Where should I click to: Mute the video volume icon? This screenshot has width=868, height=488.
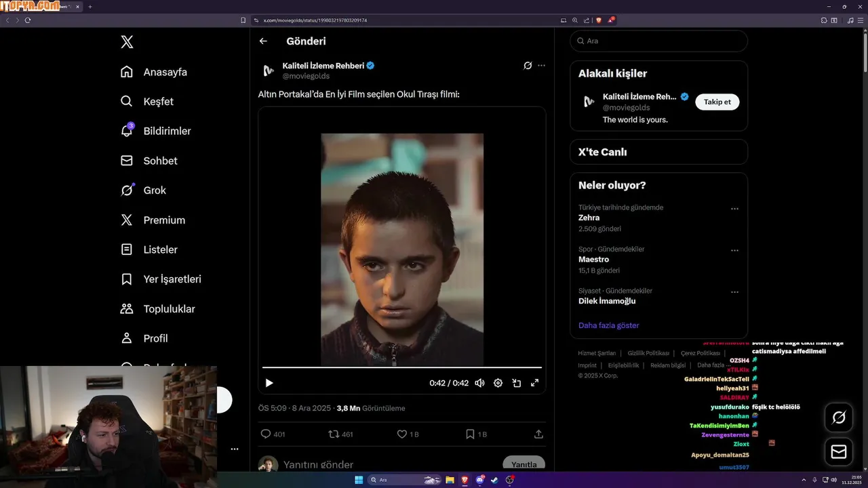[479, 383]
